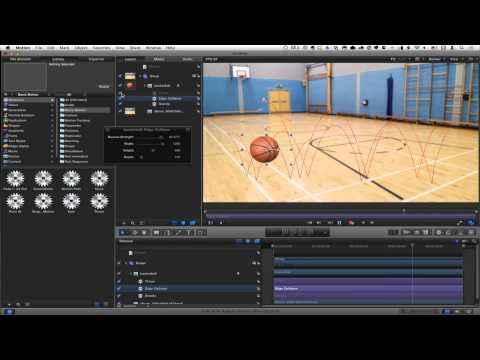Switch to the Inspector tab
This screenshot has height=360, width=480.
(x=96, y=59)
